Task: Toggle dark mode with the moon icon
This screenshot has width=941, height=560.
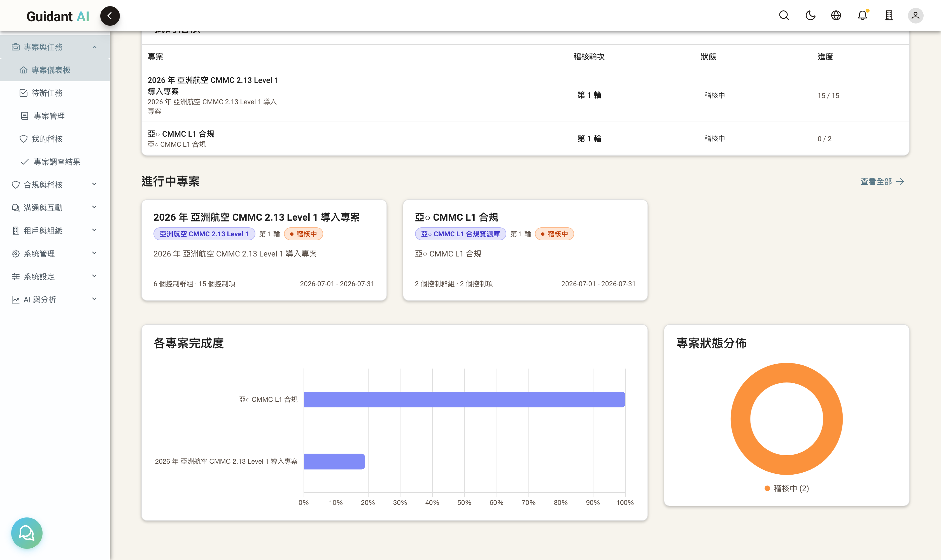Action: [x=810, y=15]
